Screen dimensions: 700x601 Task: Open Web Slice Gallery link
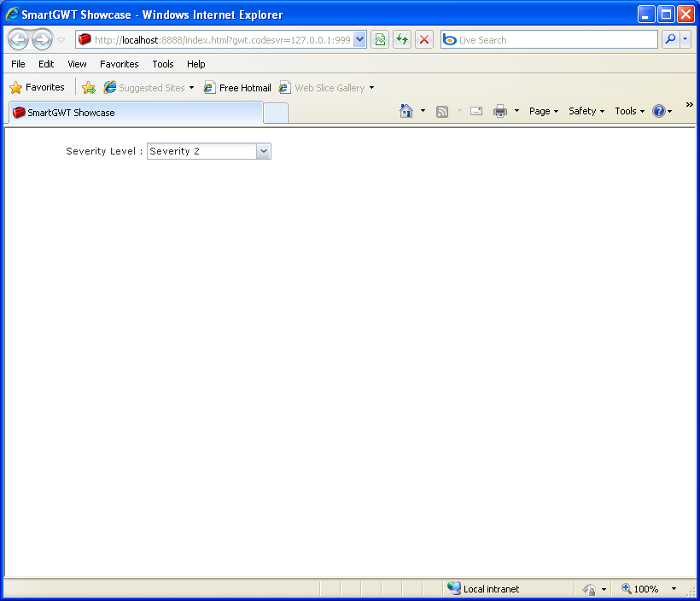pyautogui.click(x=326, y=88)
